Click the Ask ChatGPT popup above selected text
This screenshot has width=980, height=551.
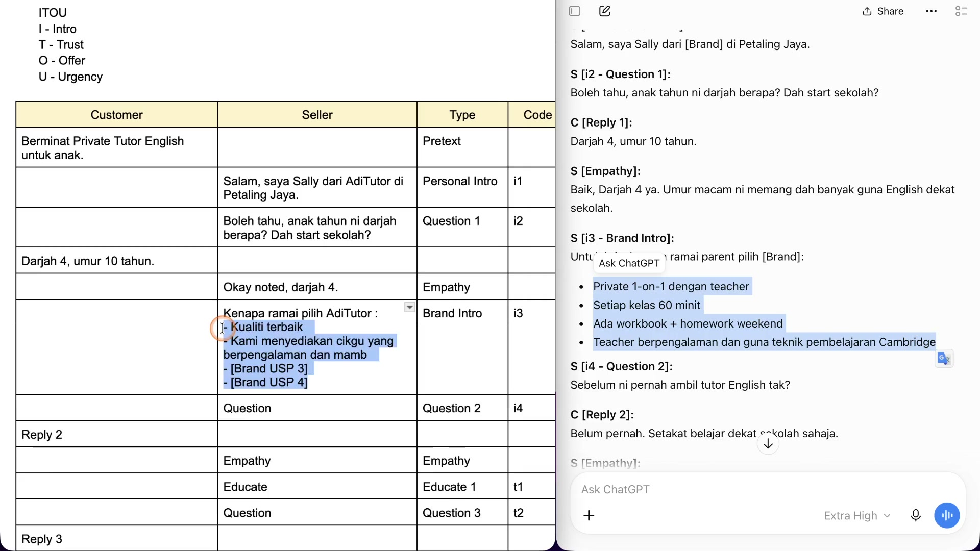pos(629,263)
